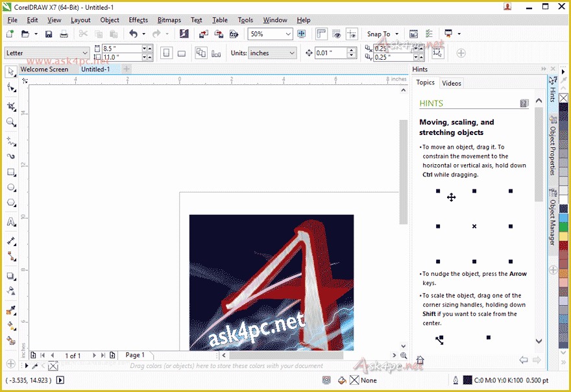Viewport: 571px width, 392px height.
Task: Open the Bitmaps menu
Action: click(x=169, y=20)
